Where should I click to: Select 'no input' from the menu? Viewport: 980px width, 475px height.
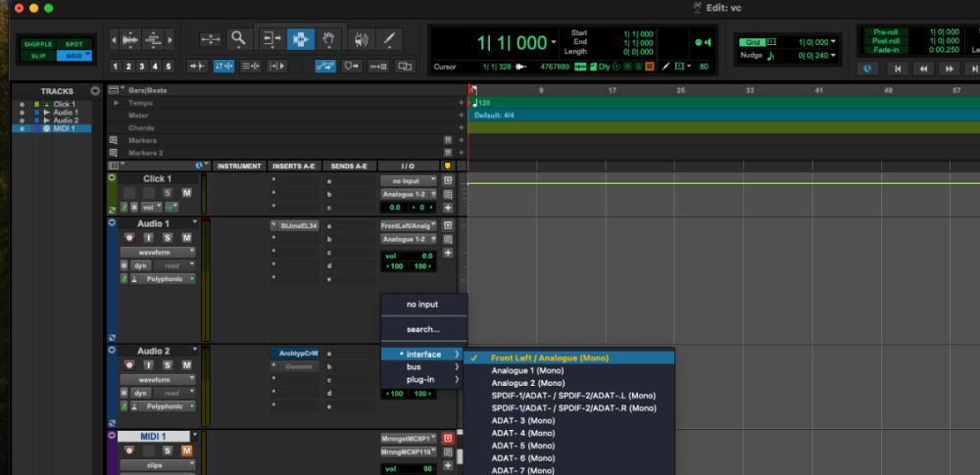point(422,305)
